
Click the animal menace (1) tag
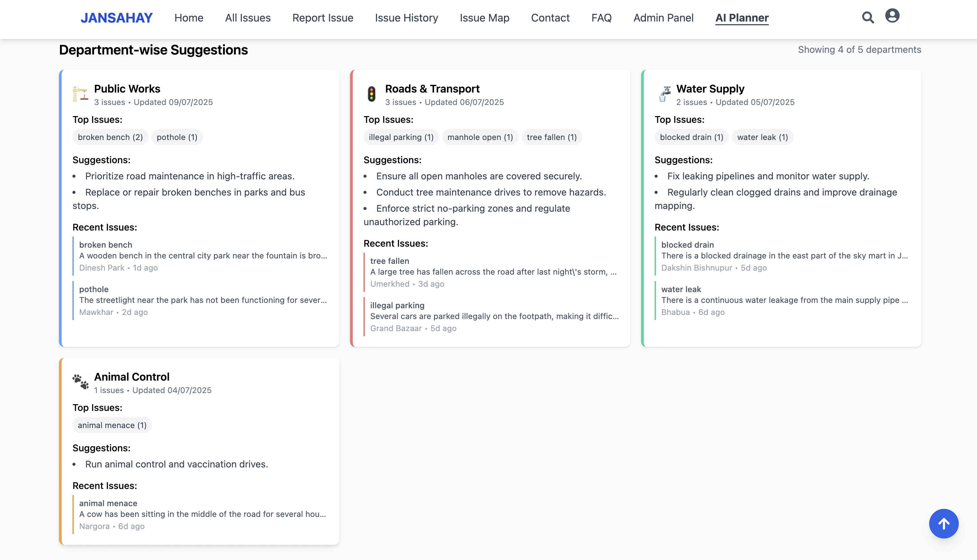(x=112, y=425)
